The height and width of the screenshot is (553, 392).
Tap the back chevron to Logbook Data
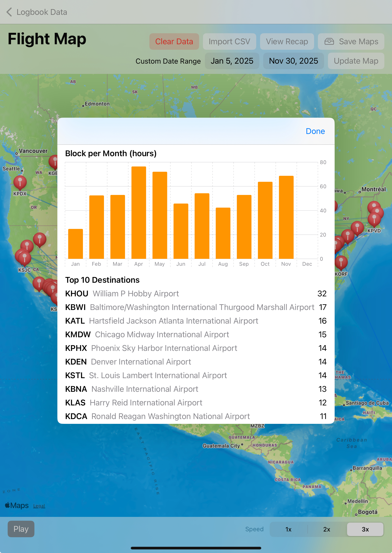[x=9, y=12]
